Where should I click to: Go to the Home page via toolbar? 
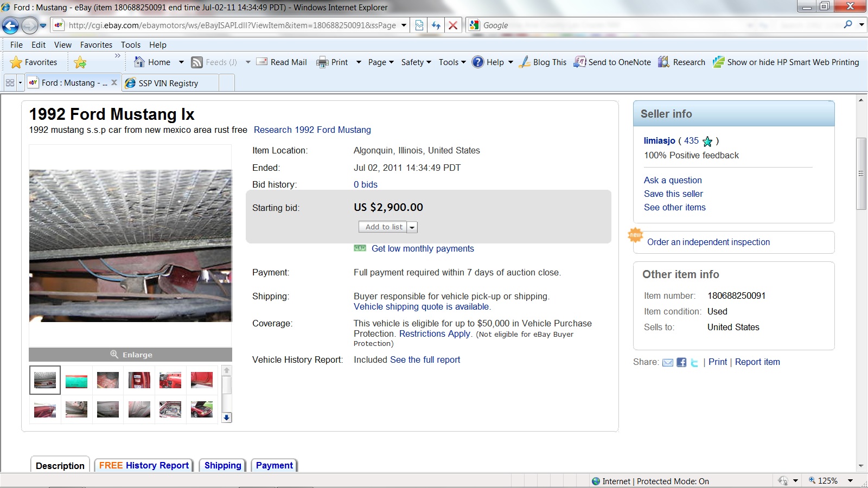(x=152, y=62)
